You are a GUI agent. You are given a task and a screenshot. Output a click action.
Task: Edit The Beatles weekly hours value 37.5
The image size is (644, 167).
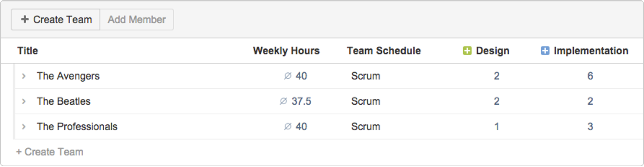(301, 101)
